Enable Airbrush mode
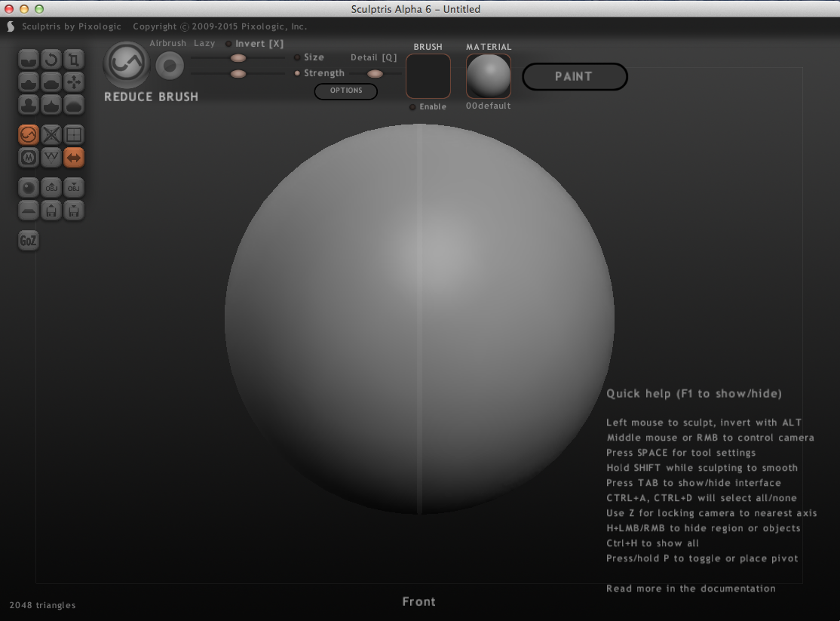Image resolution: width=840 pixels, height=621 pixels. click(x=167, y=43)
